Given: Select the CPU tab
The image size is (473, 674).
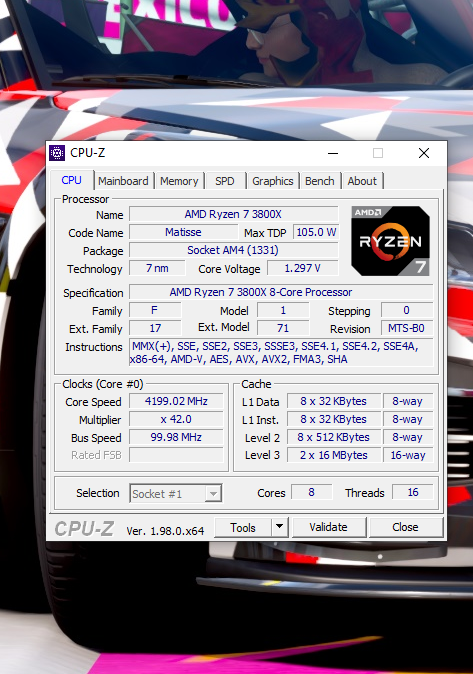Looking at the screenshot, I should tap(71, 180).
